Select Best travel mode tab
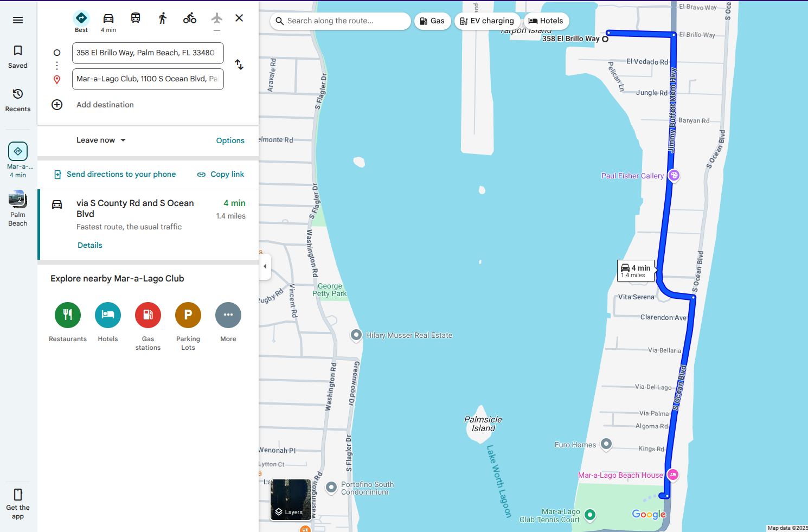This screenshot has width=808, height=532. point(81,22)
